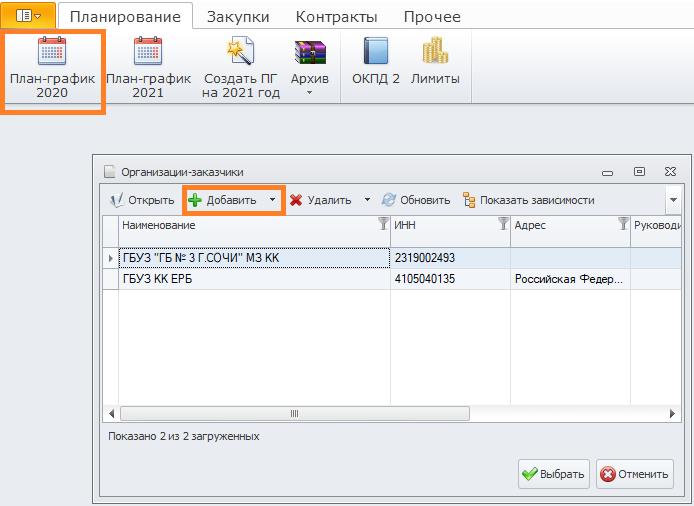Open the Лимиты coins icon

[435, 50]
